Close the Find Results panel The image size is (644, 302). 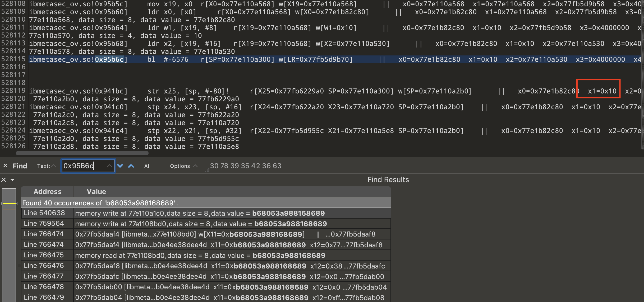(4, 180)
